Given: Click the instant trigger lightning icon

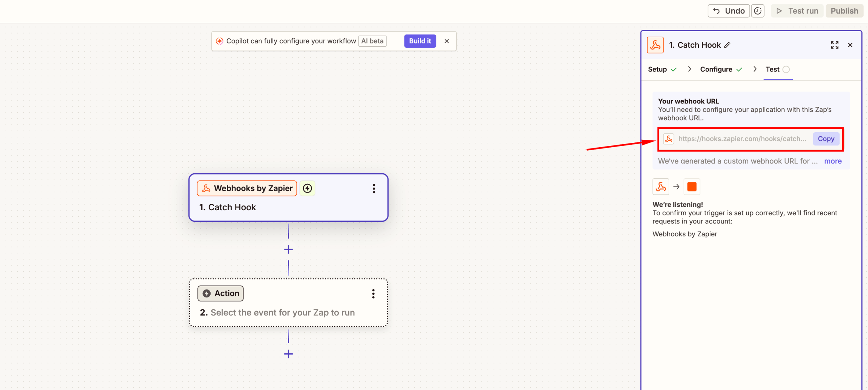Looking at the screenshot, I should point(307,188).
